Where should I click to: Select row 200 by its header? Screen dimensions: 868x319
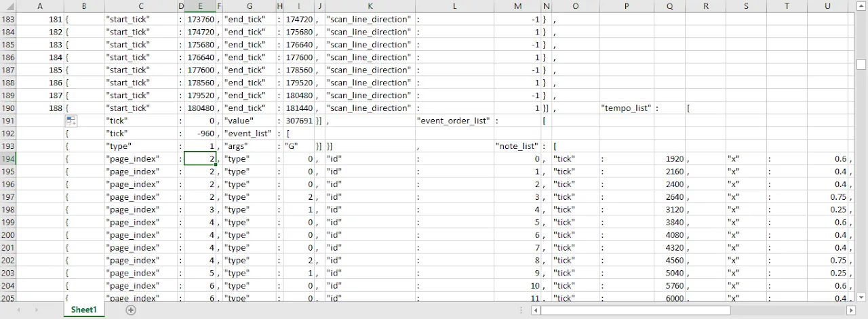click(7, 235)
